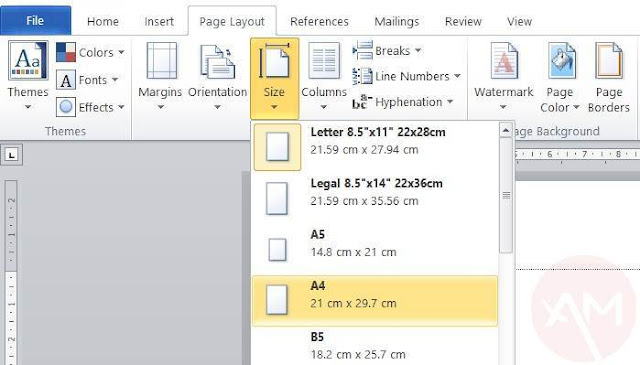This screenshot has height=365, width=640.
Task: Click the A4 page thumbnail icon
Action: tap(277, 300)
